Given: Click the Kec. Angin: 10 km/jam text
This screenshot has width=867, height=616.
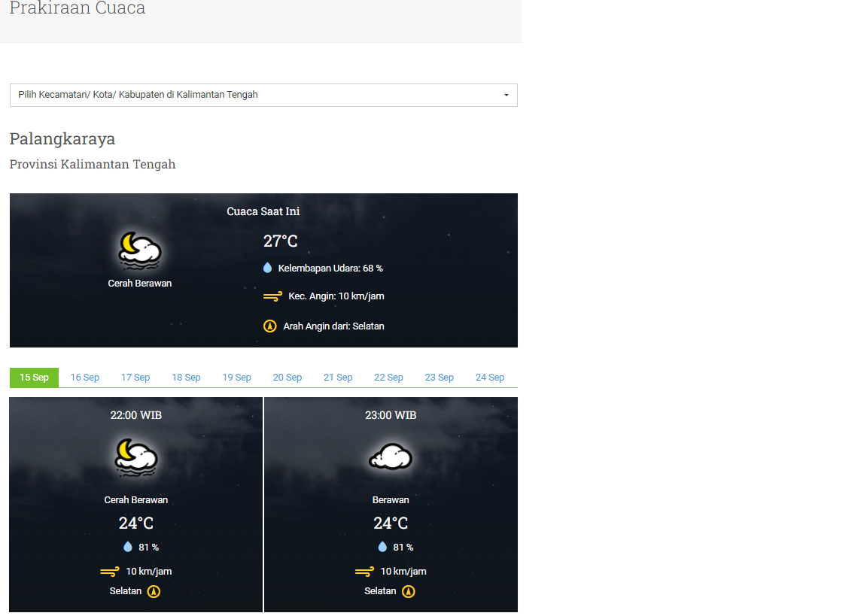Looking at the screenshot, I should coord(336,296).
